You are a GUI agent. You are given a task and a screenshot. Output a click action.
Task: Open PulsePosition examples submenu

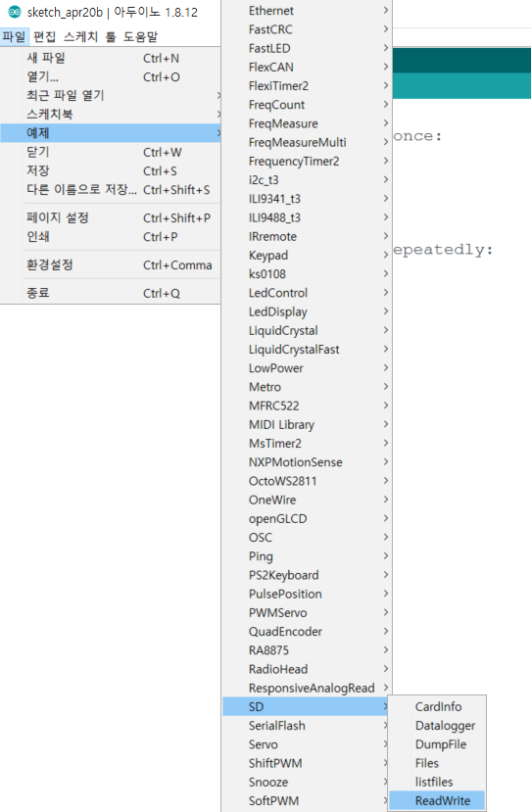[x=307, y=594]
